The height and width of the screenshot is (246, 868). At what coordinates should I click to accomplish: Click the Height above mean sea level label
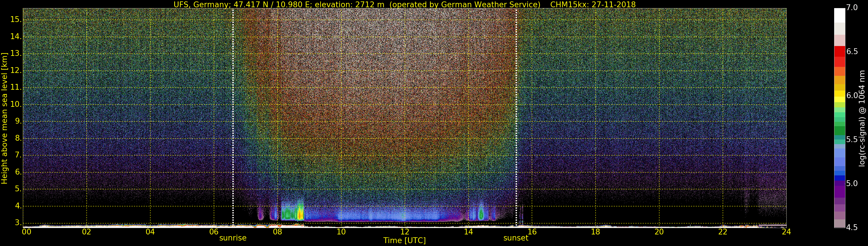(x=4, y=118)
